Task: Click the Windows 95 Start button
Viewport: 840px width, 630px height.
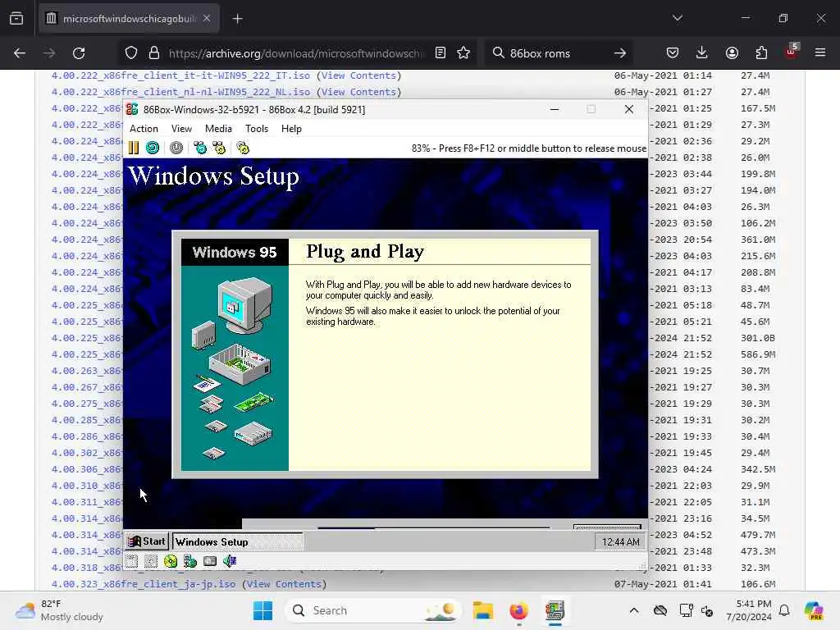Action: tap(147, 541)
